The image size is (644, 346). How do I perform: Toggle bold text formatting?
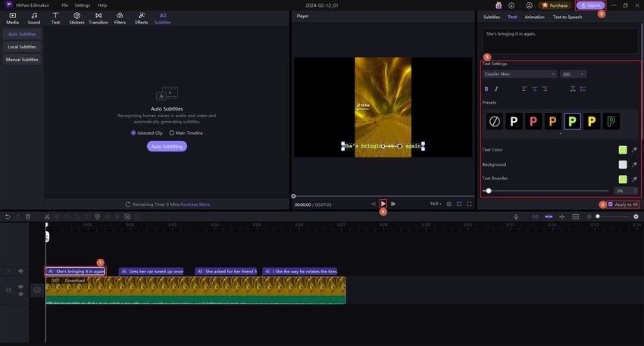pos(486,89)
